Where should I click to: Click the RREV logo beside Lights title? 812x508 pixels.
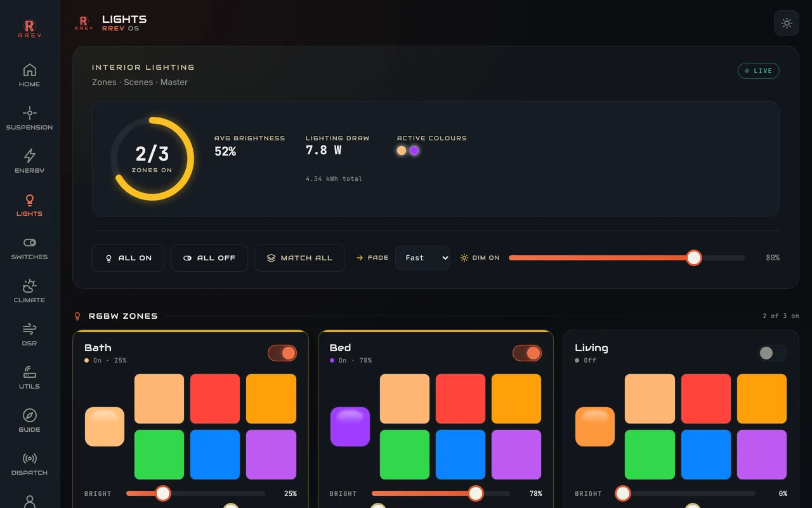click(84, 23)
